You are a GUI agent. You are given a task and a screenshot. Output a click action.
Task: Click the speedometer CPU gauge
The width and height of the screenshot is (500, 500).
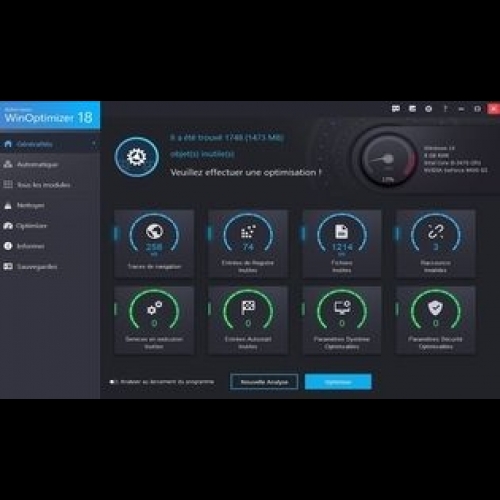coord(387,159)
